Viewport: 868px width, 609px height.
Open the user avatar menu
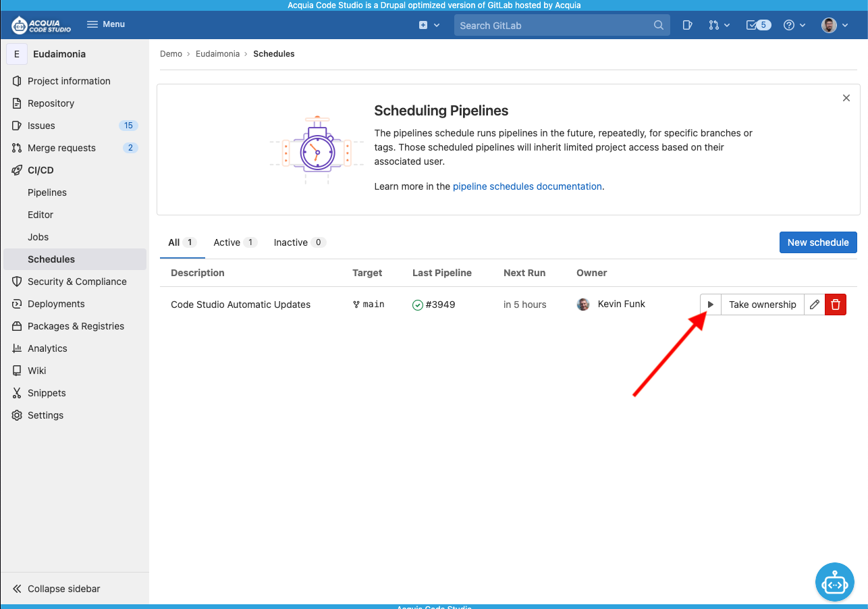tap(835, 25)
